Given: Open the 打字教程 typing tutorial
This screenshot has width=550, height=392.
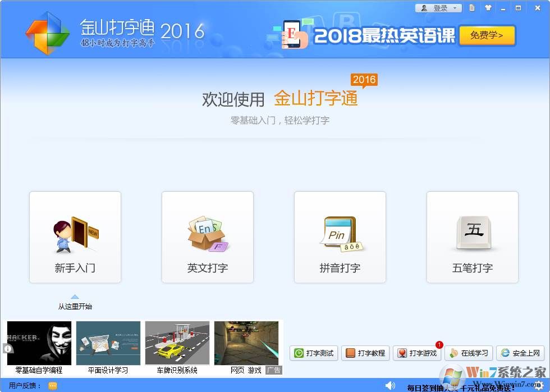Looking at the screenshot, I should 365,353.
